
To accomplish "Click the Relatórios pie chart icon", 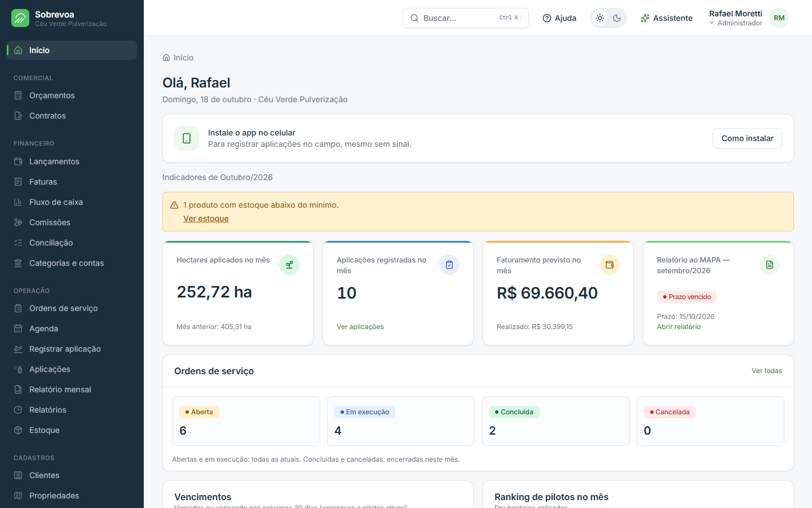I will tap(18, 410).
